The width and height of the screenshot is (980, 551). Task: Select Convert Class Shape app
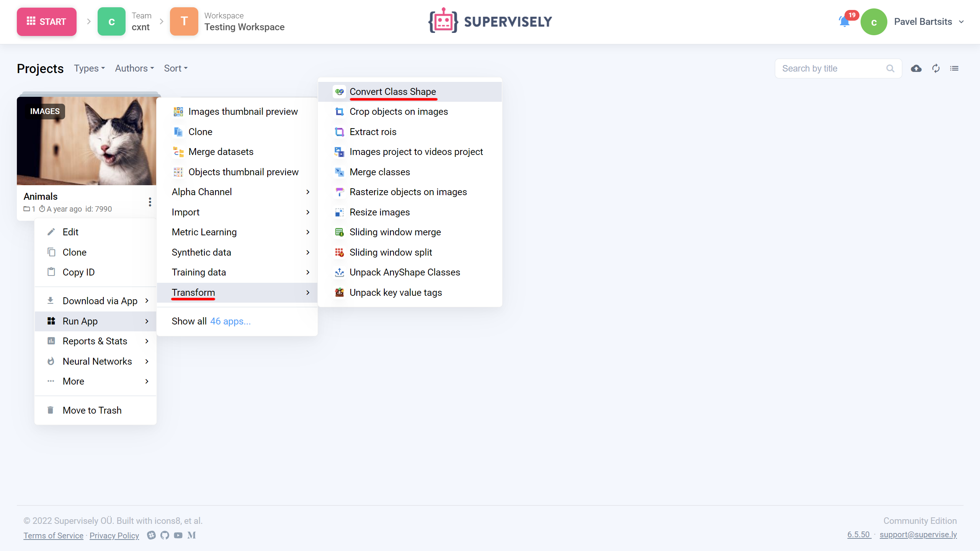392,91
